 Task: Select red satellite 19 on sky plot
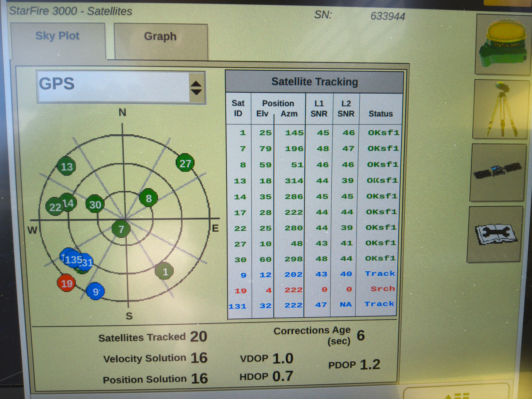[67, 283]
